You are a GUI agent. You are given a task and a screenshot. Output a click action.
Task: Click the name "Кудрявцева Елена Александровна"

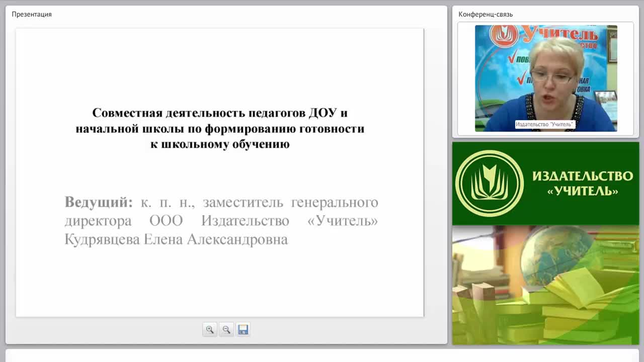(176, 239)
